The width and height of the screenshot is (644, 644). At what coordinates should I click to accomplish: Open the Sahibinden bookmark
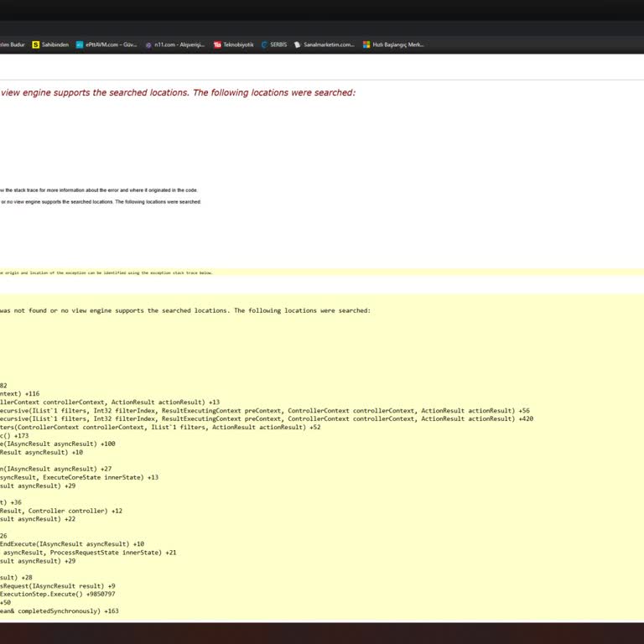(x=50, y=44)
